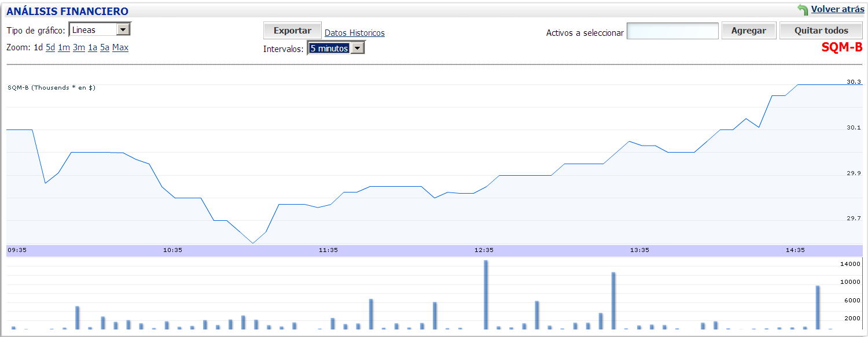Viewport: 868px width, 337px height.
Task: Switch zoom to 1m
Action: 64,47
